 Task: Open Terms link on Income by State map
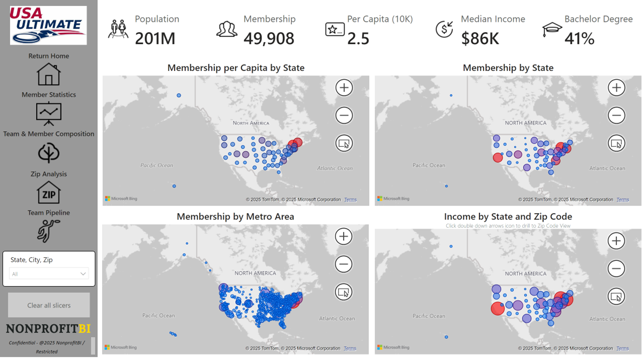622,348
